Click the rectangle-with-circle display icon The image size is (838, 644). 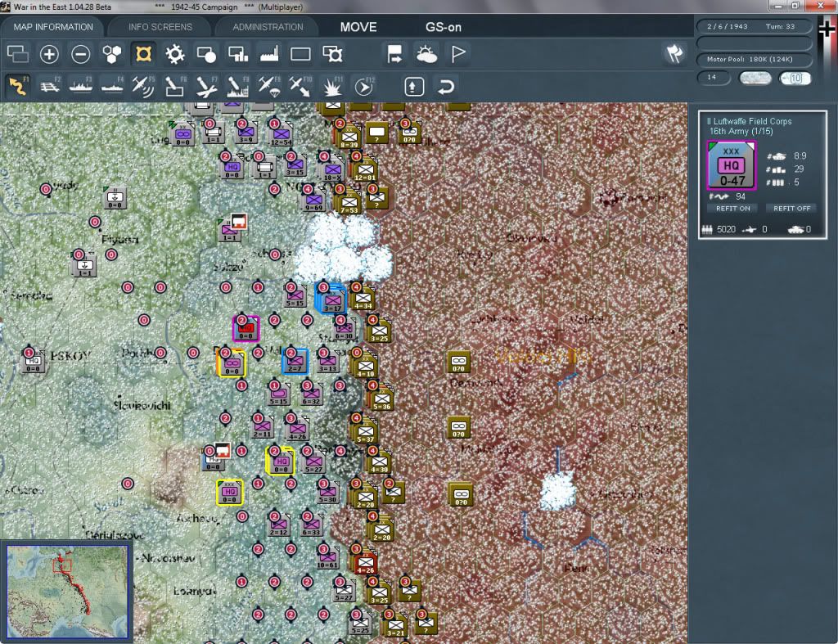(206, 54)
